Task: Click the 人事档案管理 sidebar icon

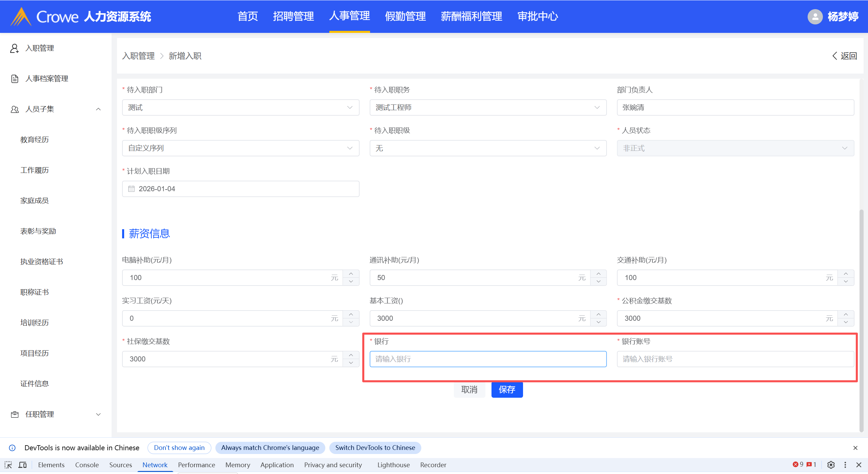Action: [x=15, y=79]
